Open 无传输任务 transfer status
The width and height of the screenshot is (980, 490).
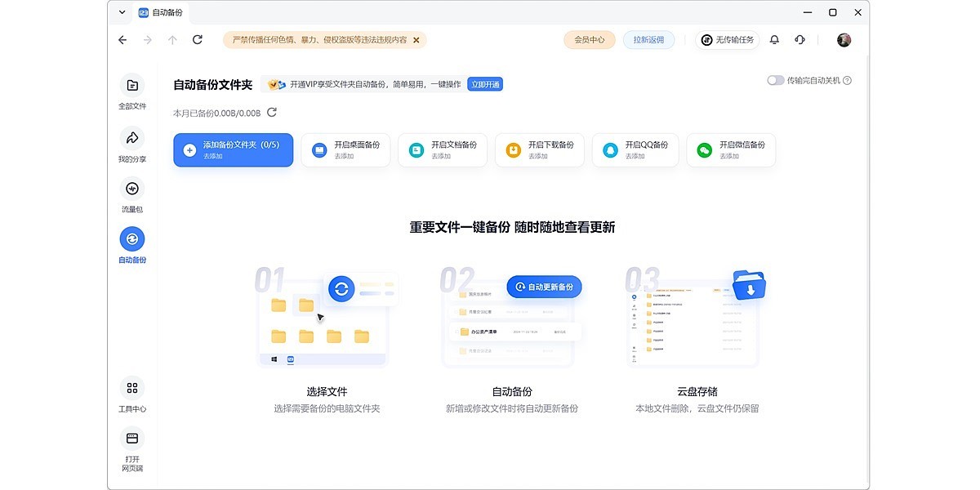727,39
